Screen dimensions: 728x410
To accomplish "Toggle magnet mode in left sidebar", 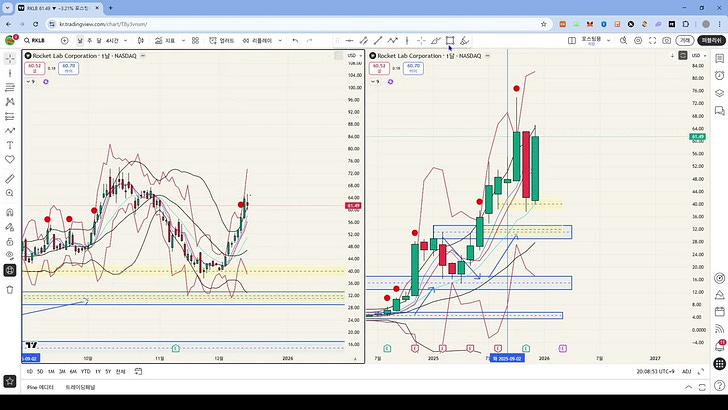I will (x=10, y=213).
